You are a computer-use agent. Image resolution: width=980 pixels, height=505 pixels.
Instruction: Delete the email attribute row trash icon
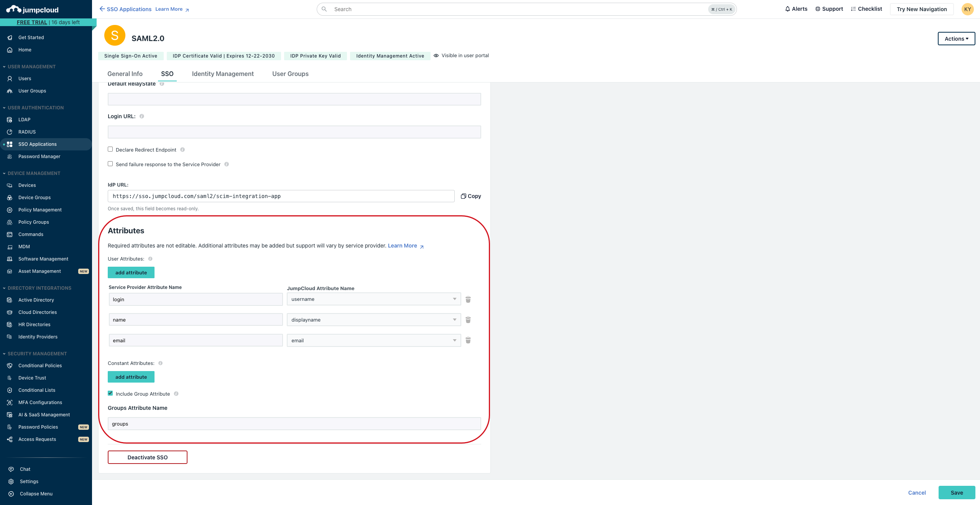468,340
